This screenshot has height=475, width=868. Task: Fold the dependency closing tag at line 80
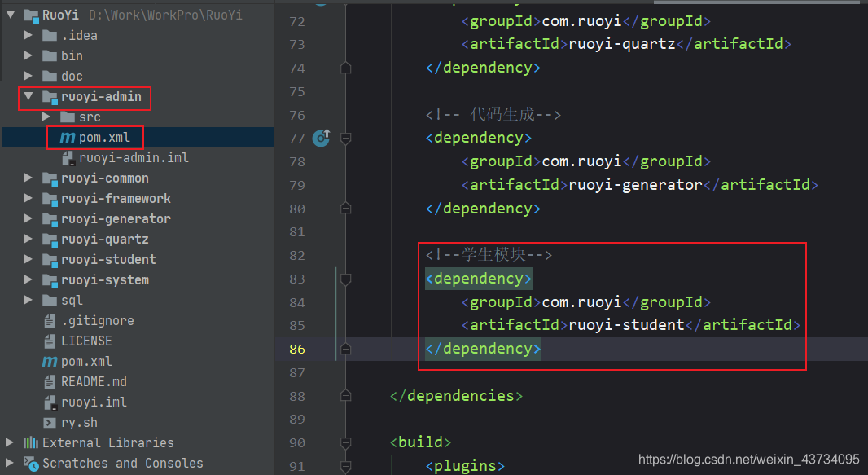coord(345,208)
